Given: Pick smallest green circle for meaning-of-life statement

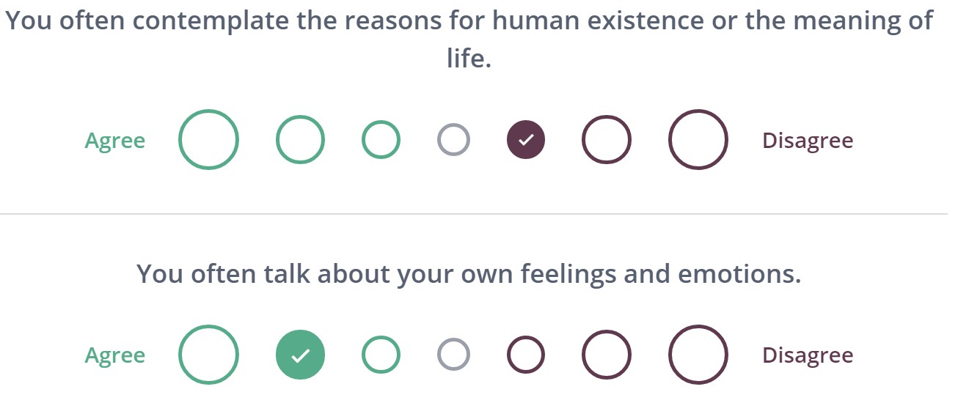Looking at the screenshot, I should pos(381,139).
